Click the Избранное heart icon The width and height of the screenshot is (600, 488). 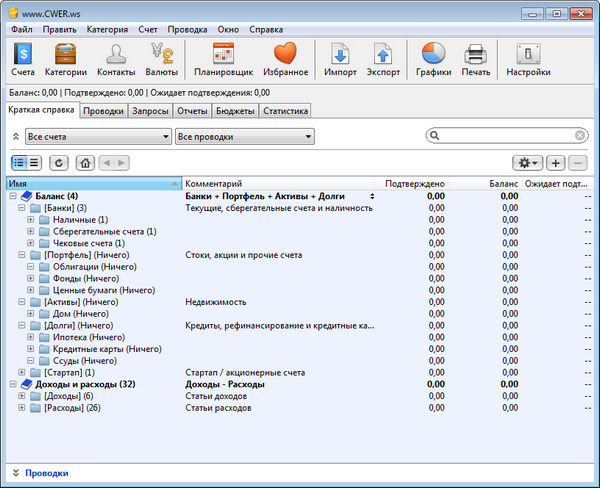285,58
